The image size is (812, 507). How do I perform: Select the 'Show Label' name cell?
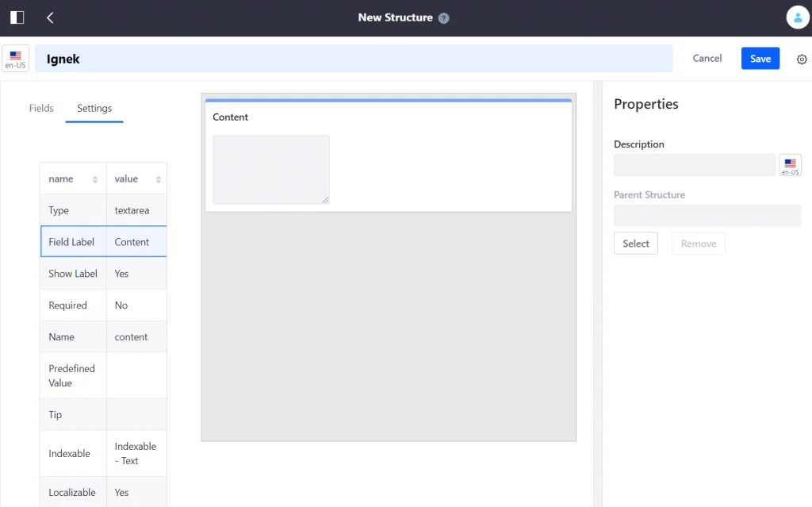[x=73, y=273]
